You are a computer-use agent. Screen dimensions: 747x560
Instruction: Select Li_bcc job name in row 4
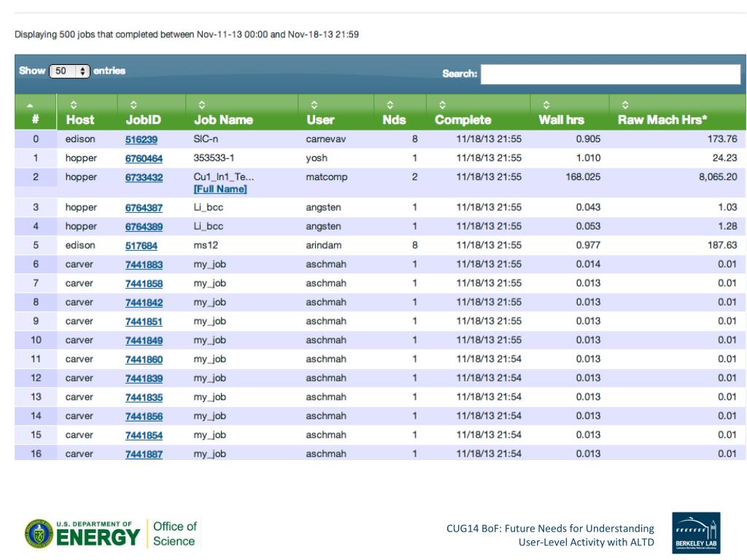208,227
